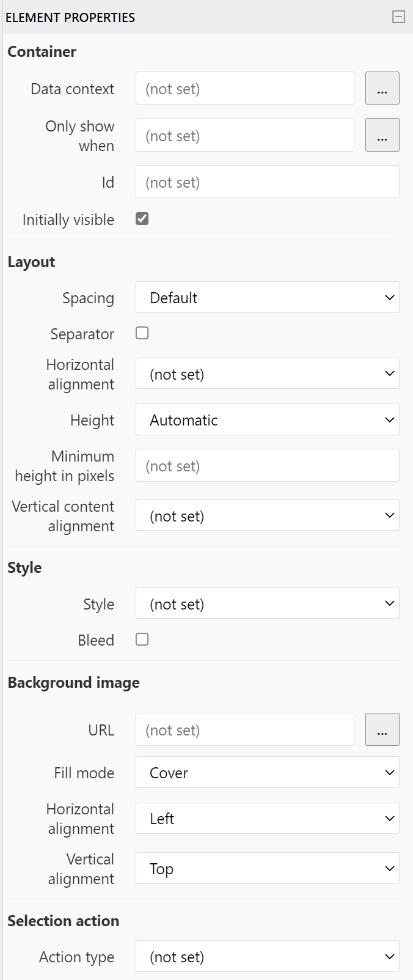Open the Data context ellipsis button

point(382,88)
